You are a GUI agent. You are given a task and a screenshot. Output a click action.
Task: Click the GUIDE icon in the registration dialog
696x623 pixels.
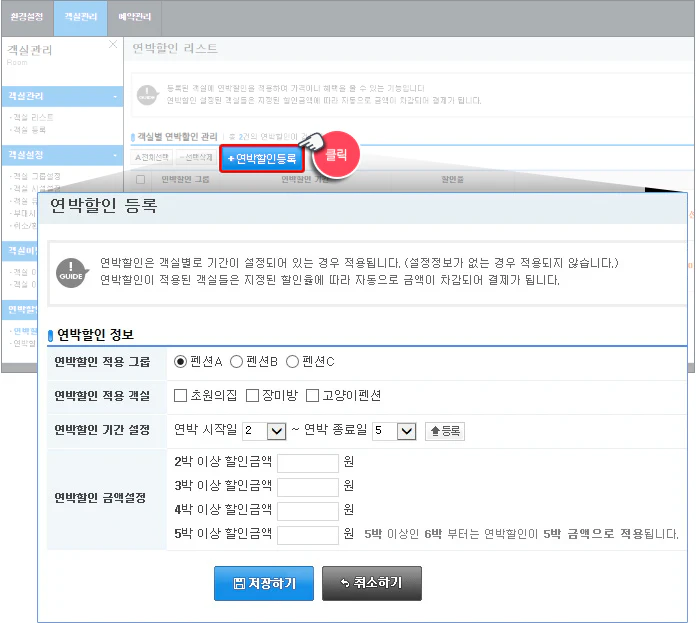coord(71,272)
